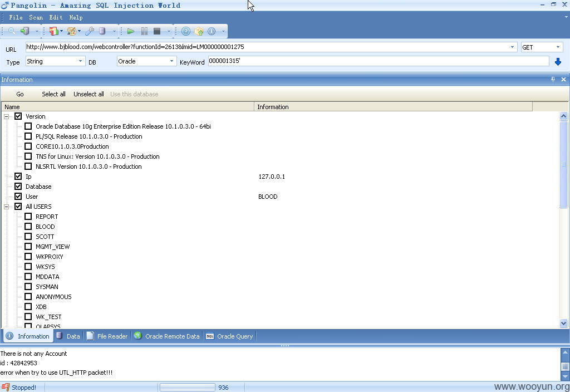The image size is (570, 392).
Task: Uncheck the User checkbox
Action: [18, 197]
